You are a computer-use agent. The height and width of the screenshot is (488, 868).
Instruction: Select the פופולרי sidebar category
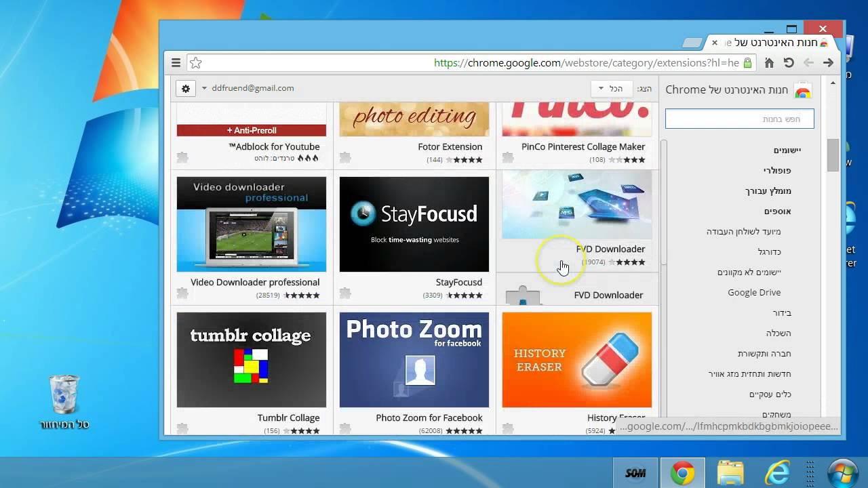point(777,170)
